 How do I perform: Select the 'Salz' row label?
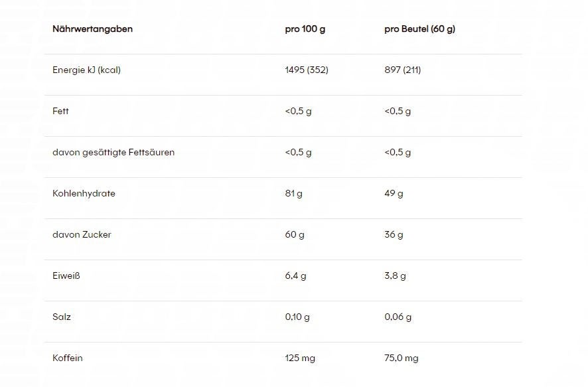(x=62, y=317)
